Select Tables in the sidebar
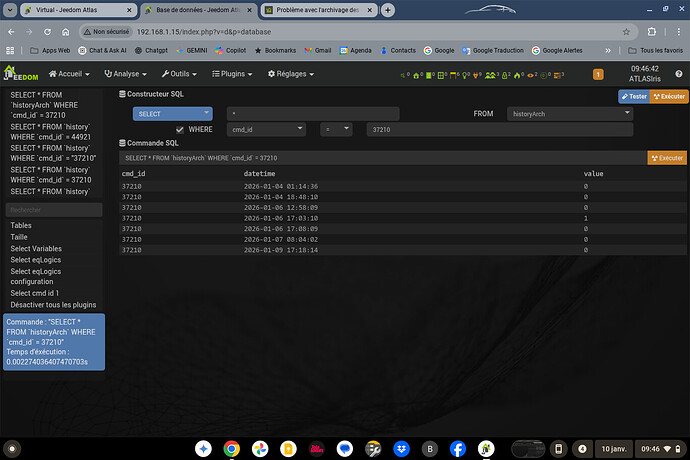Image resolution: width=690 pixels, height=460 pixels. coord(21,225)
